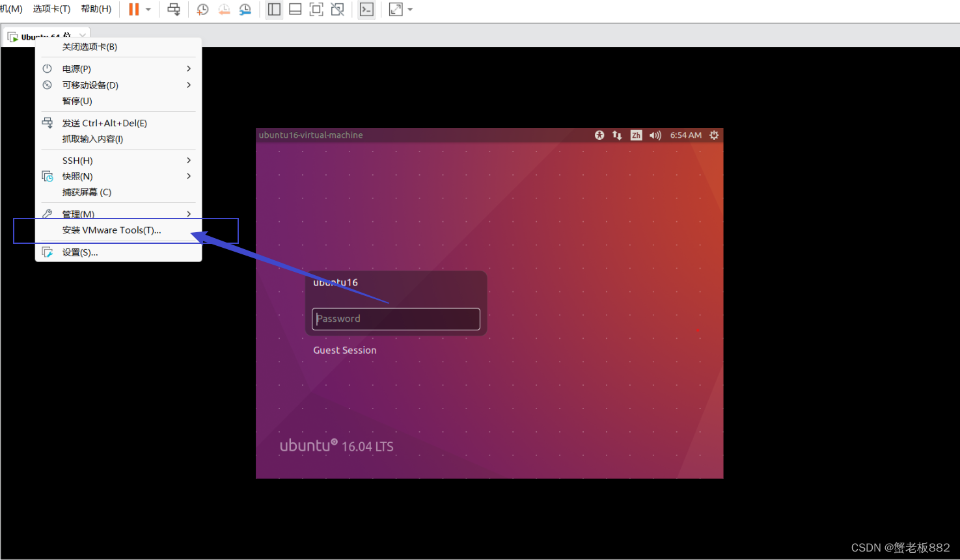The width and height of the screenshot is (960, 560).
Task: Open Ubuntu system gear power menu
Action: point(714,135)
